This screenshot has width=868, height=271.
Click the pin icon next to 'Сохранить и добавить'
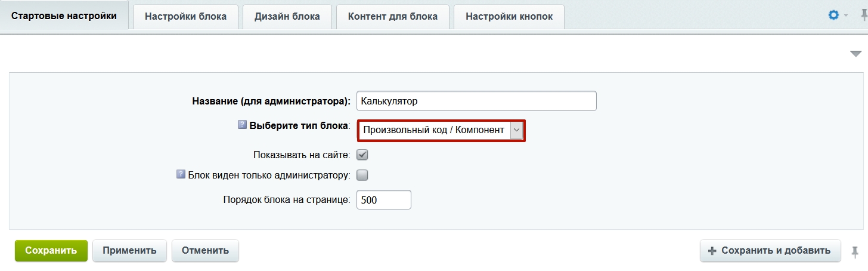(856, 251)
